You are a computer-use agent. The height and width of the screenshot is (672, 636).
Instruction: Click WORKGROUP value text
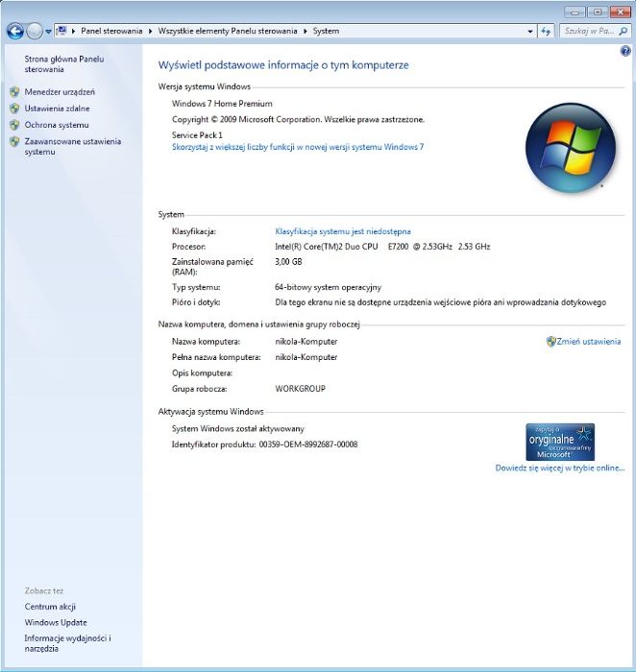pyautogui.click(x=300, y=389)
